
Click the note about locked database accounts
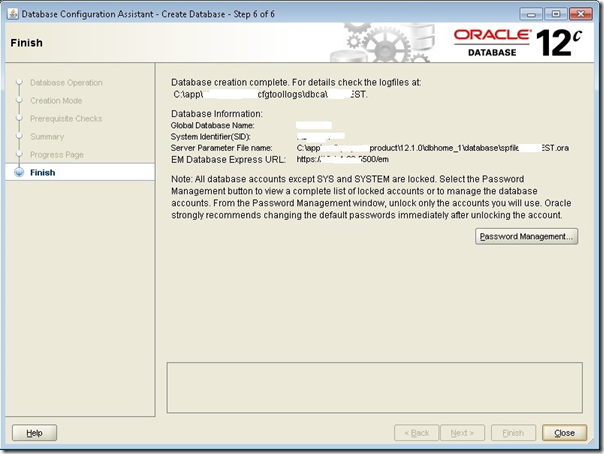[371, 197]
